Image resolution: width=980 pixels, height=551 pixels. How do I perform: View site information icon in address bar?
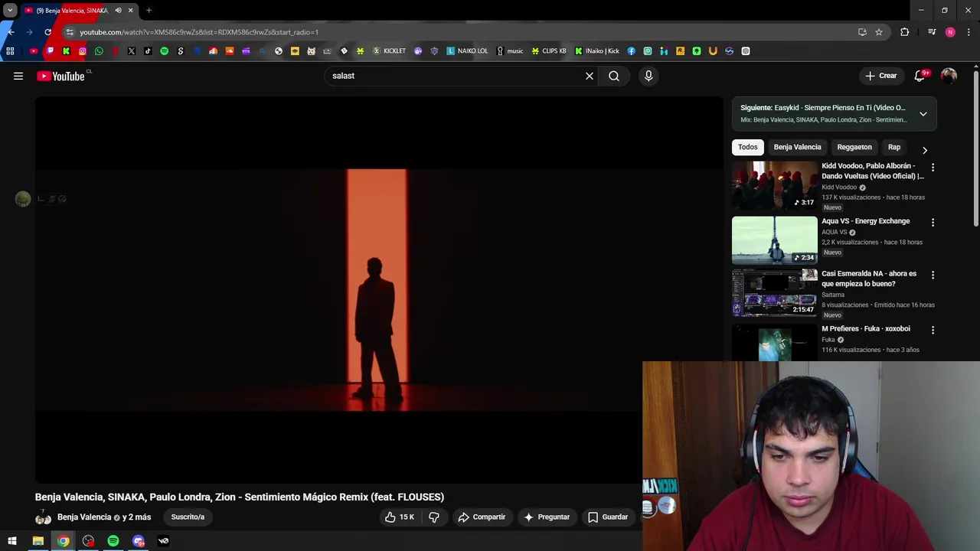click(x=70, y=32)
